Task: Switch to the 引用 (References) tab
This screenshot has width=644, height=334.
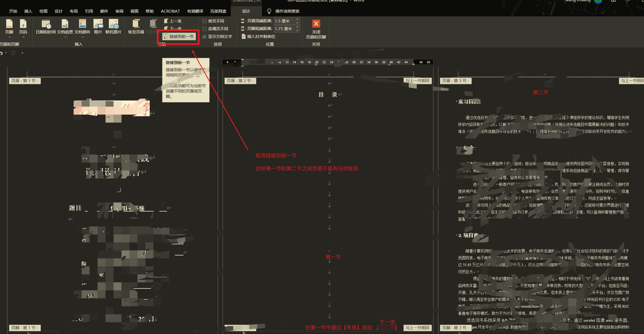Action: pos(89,11)
